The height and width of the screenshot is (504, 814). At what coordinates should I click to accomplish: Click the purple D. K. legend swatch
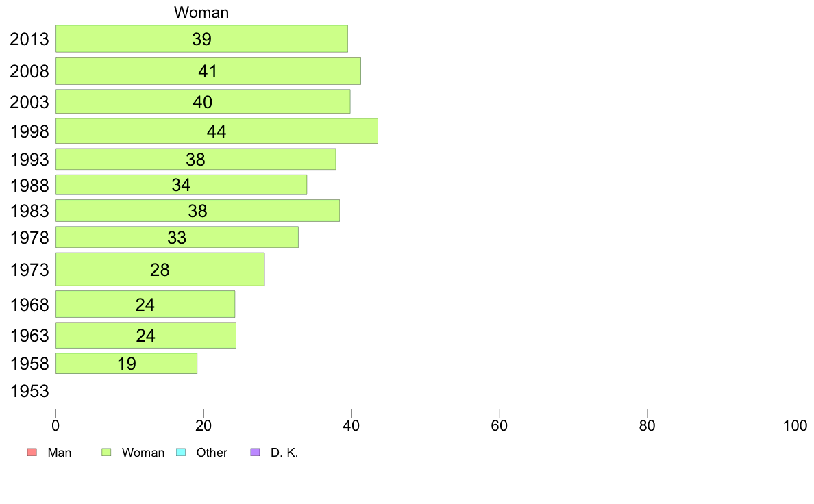[x=256, y=453]
